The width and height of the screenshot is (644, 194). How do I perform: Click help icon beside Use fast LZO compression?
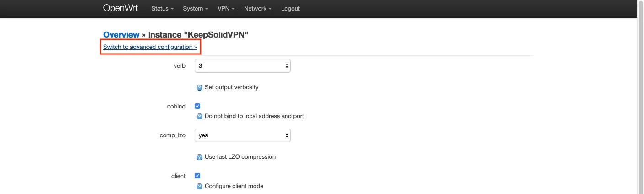click(199, 157)
